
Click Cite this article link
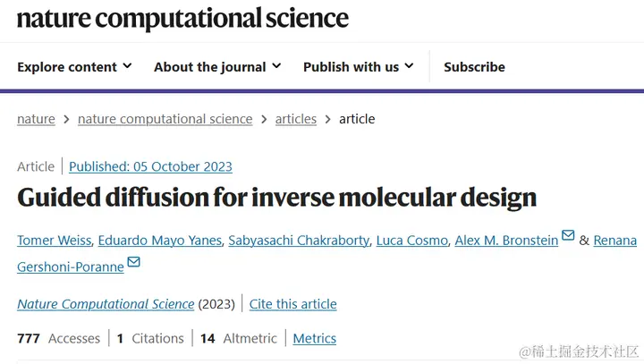292,304
